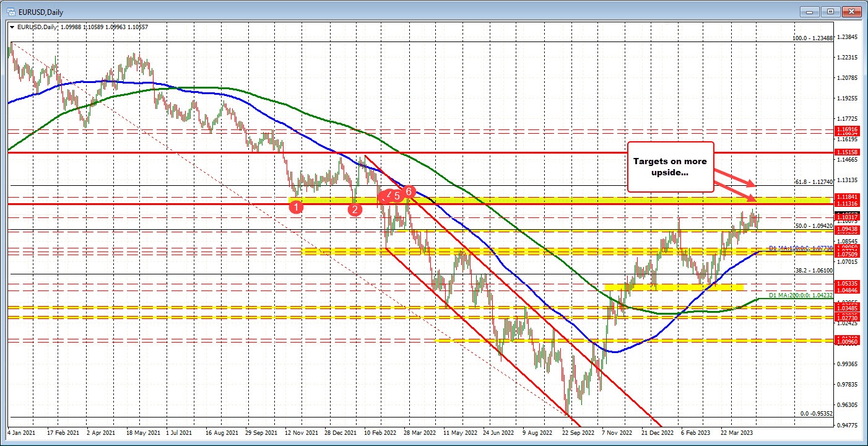This screenshot has width=868, height=446.
Task: Click the 1.14665 price axis value
Action: click(x=846, y=160)
